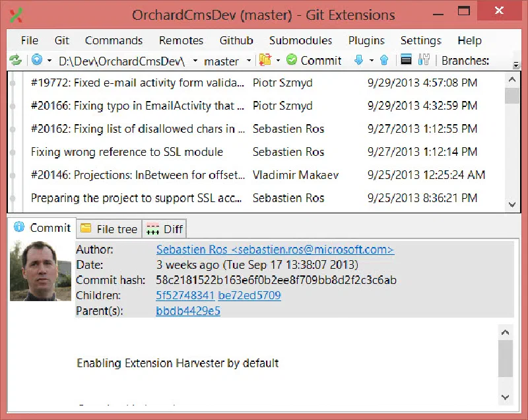
Task: Click the date 9/29/2013 4:57:08 PM
Action: [422, 83]
